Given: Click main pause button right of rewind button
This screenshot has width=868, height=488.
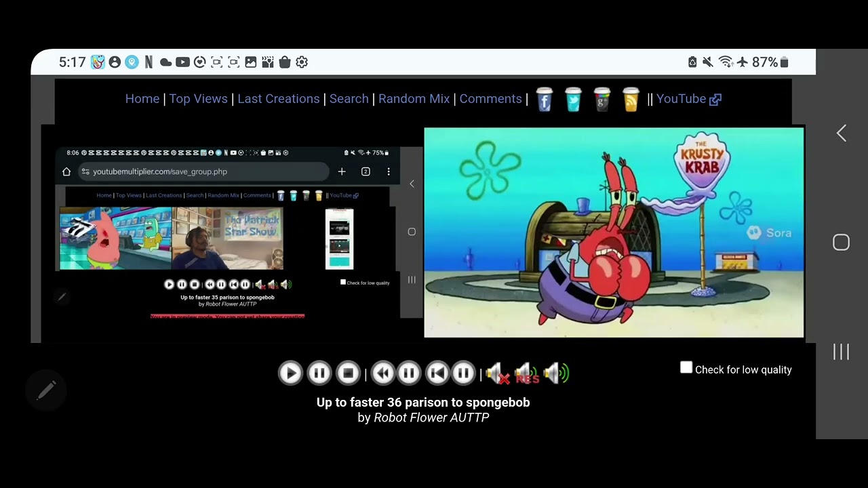Looking at the screenshot, I should click(409, 373).
